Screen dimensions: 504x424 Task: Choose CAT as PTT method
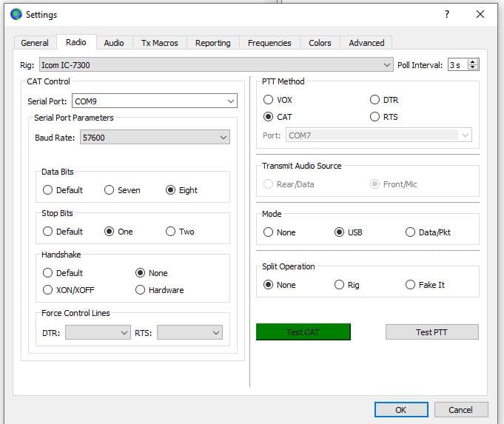coord(278,117)
